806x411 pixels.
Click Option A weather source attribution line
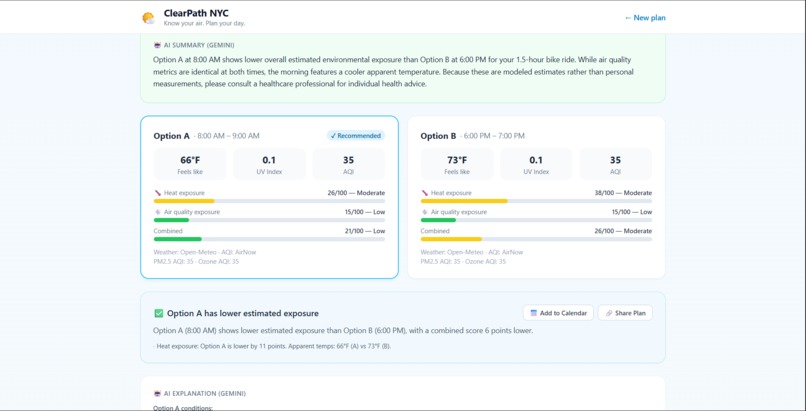pos(205,252)
